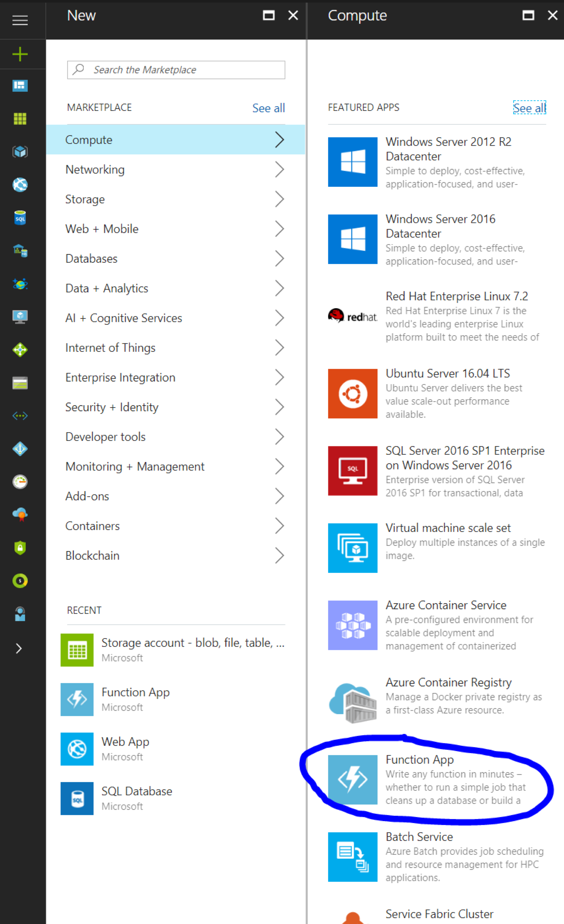Open the Dashboard icon in the sidebar
The height and width of the screenshot is (924, 564).
(20, 86)
